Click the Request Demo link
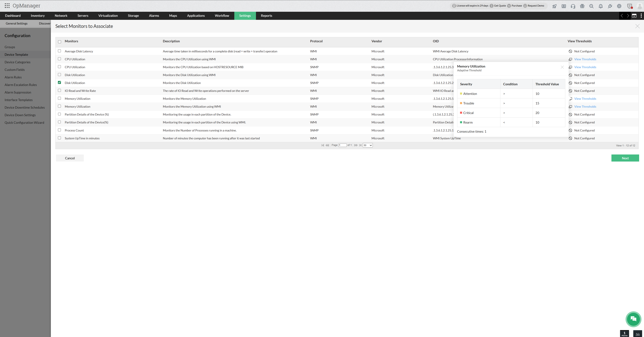This screenshot has height=337, width=644. coord(536,6)
